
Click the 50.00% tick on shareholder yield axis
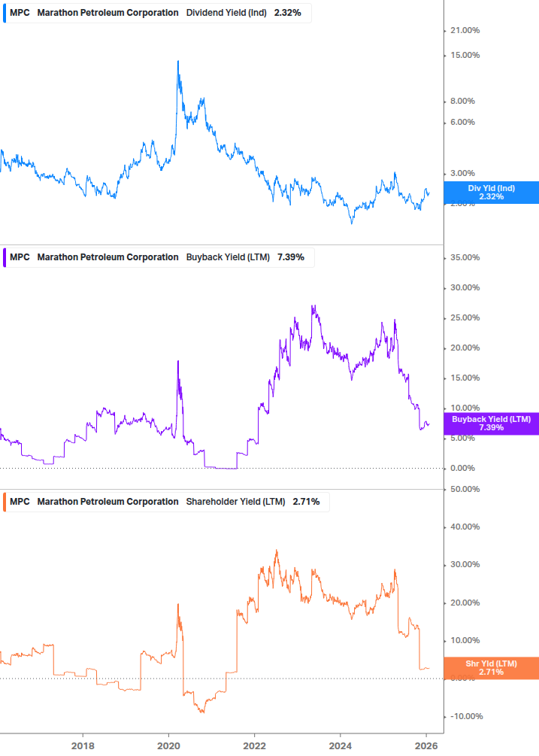464,490
